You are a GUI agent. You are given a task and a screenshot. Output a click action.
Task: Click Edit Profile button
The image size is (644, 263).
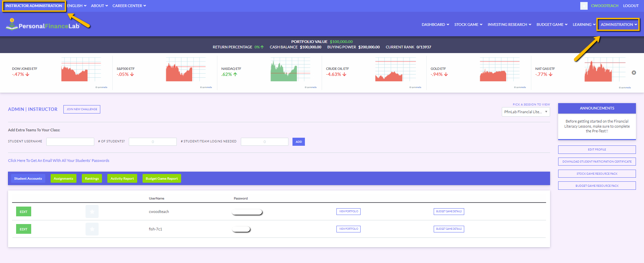(597, 149)
